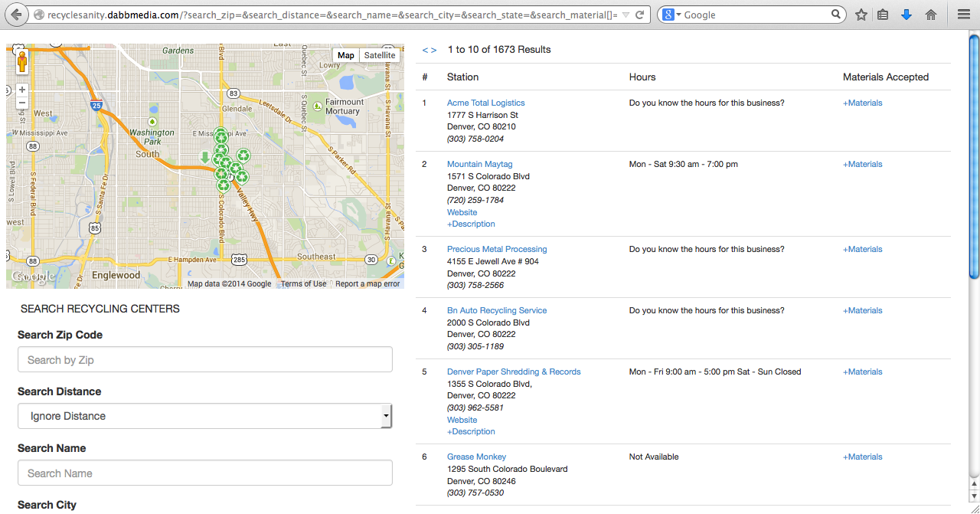Open the Search Distance dropdown
The width and height of the screenshot is (980, 514).
tap(205, 416)
